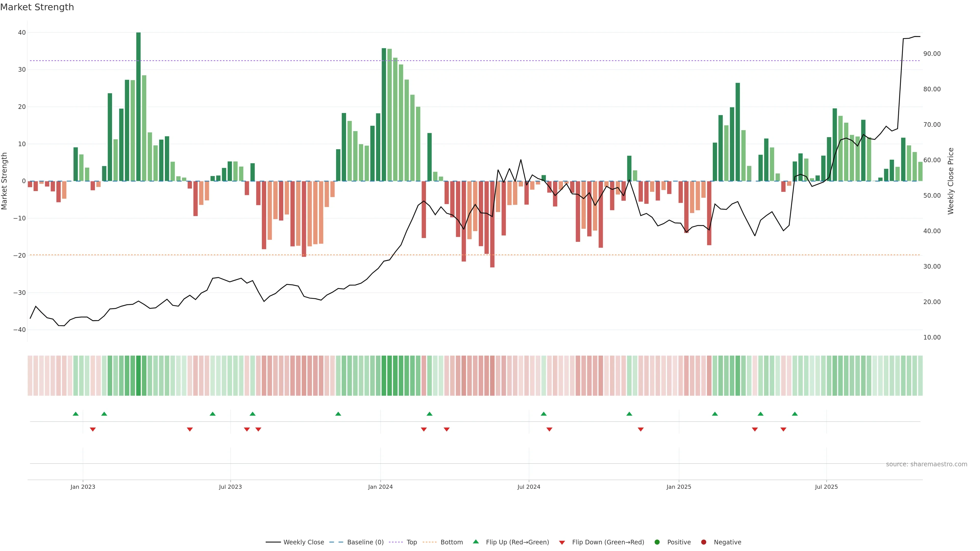Click the green Positive circle in legend
The image size is (980, 551).
coord(657,542)
